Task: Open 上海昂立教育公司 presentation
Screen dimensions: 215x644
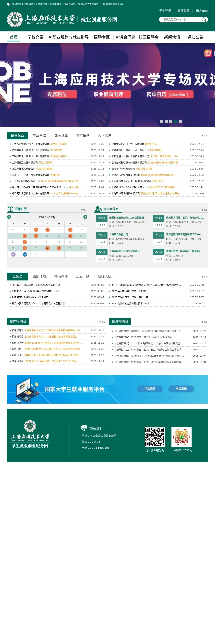Action: tap(119, 235)
